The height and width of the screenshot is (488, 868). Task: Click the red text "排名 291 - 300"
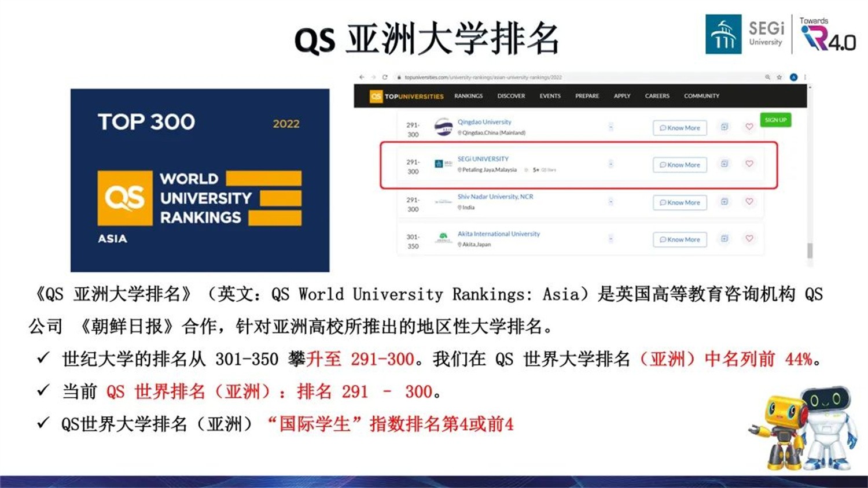[365, 391]
